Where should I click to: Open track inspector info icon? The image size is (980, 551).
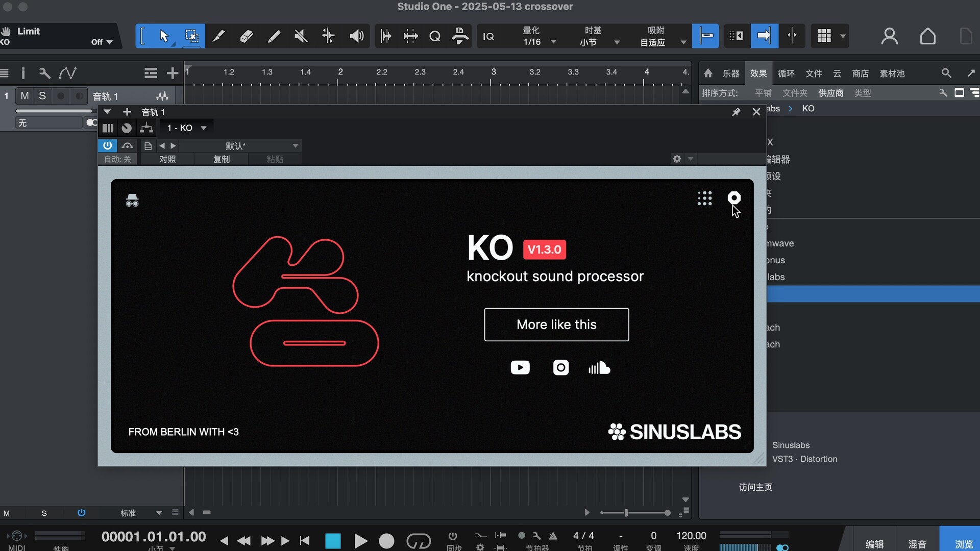[23, 73]
